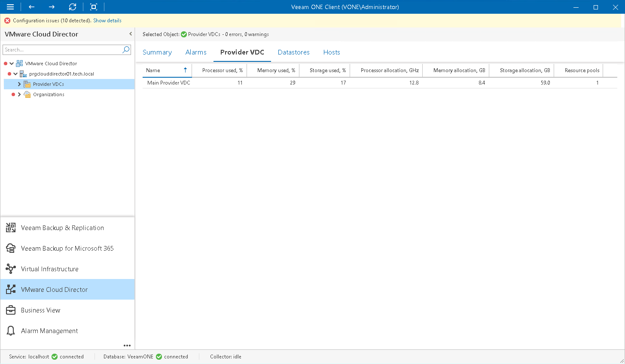Sort by Processor allocation, GHz column
Viewport: 625px width, 364px height.
386,70
